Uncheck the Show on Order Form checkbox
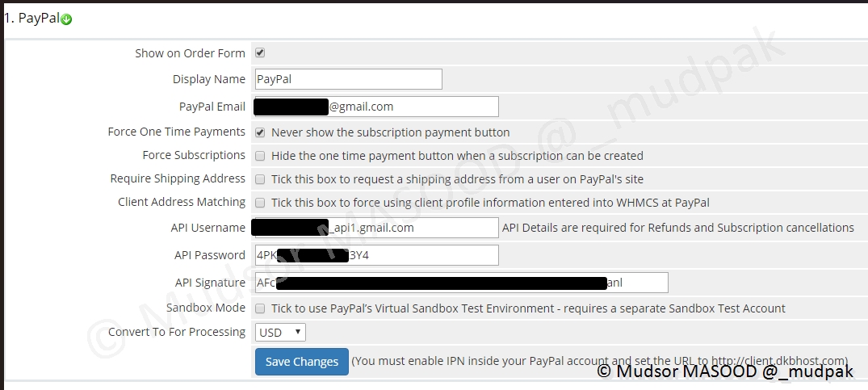Viewport: 868px width, 390px height. tap(260, 53)
